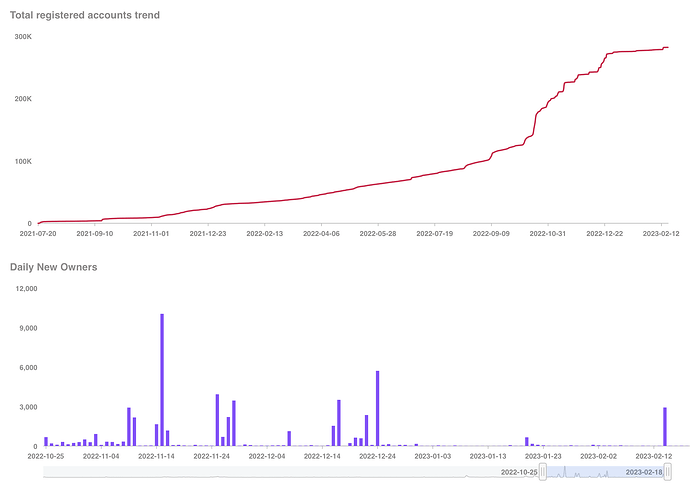Click the 2022-02-13 date label
This screenshot has height=488, width=690.
264,233
